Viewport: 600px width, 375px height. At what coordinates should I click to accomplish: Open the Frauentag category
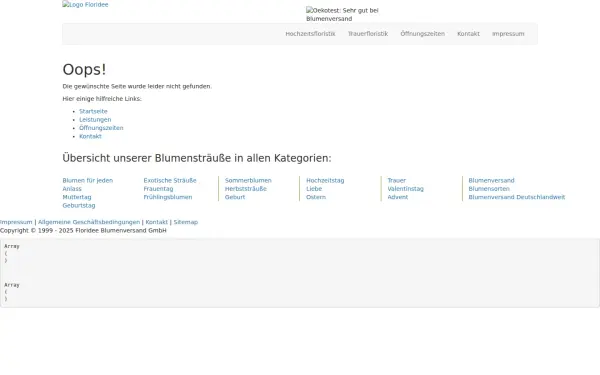(x=158, y=189)
